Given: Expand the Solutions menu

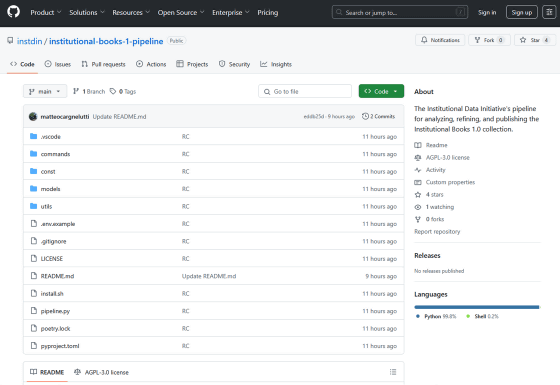Looking at the screenshot, I should tap(87, 12).
